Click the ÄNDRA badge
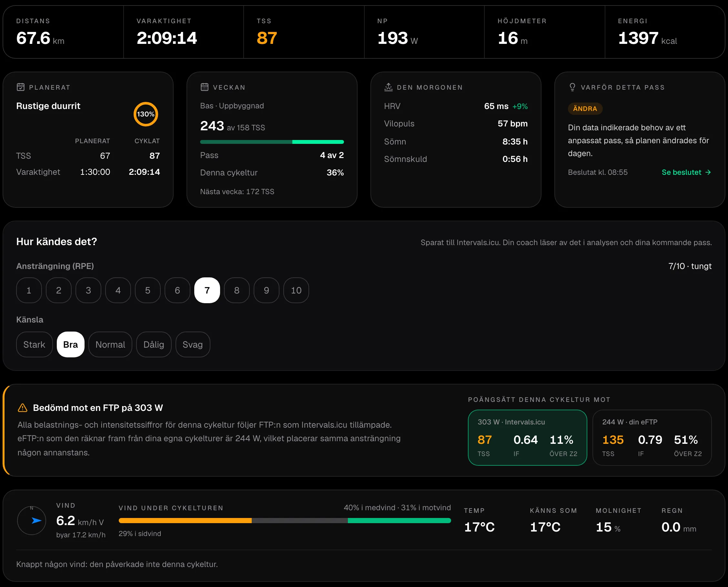 pos(585,109)
